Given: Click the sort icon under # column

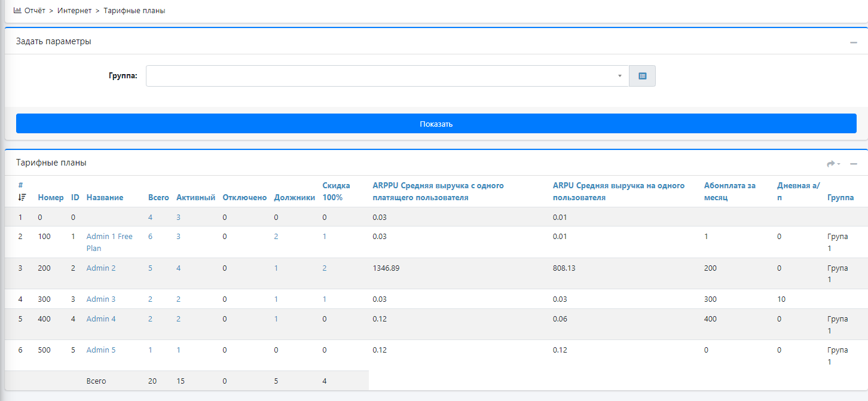Looking at the screenshot, I should coord(22,197).
